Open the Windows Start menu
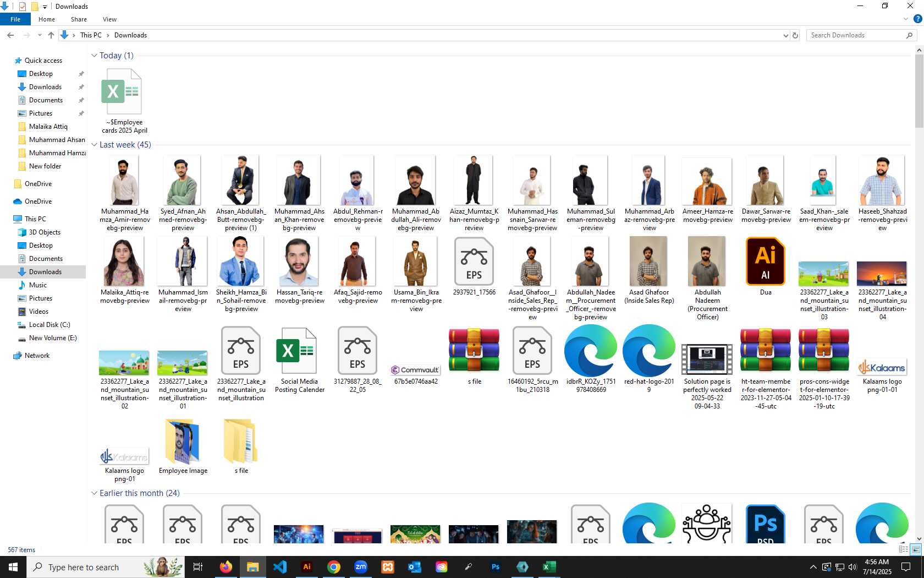The width and height of the screenshot is (924, 578). [x=13, y=567]
